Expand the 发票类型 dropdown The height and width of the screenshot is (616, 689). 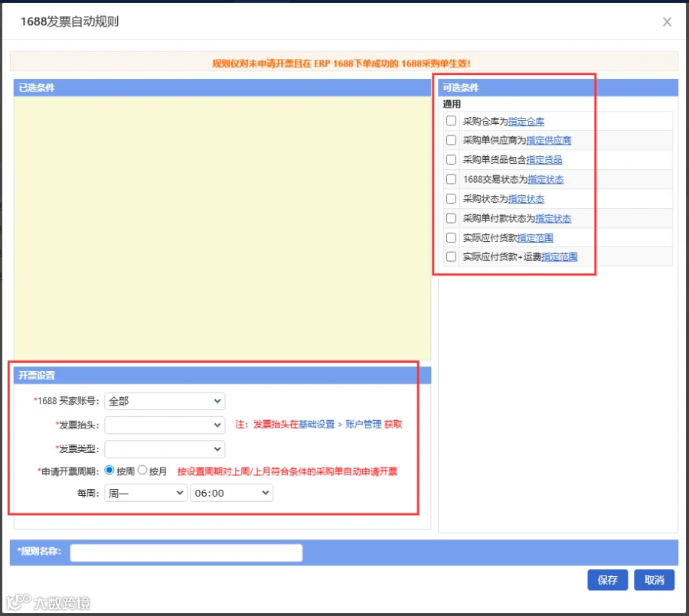pos(165,448)
